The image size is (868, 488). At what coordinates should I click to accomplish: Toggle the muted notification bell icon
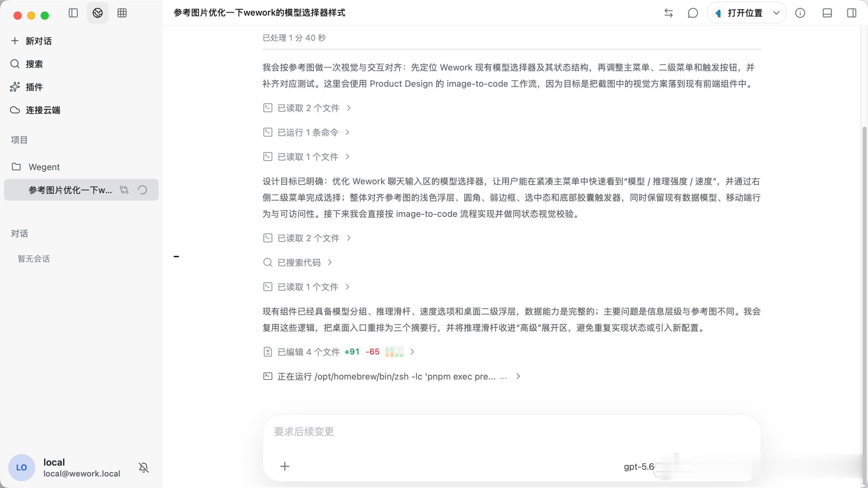[144, 468]
